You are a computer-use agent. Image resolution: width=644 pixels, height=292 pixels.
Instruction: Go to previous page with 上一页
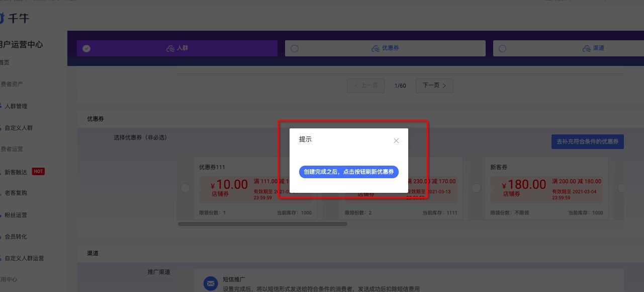pos(365,86)
